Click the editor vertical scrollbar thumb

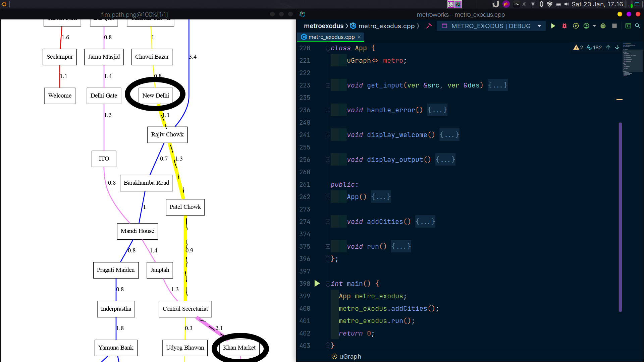(x=620, y=217)
